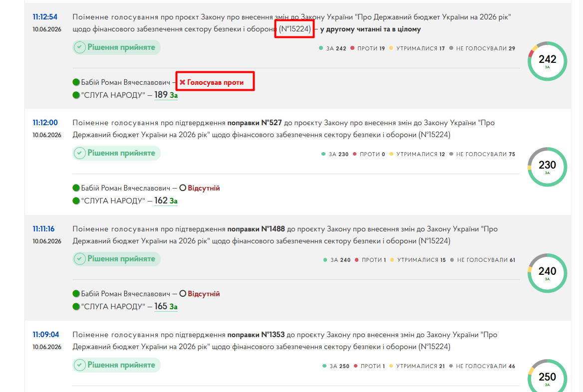The height and width of the screenshot is (392, 583).
Task: Click 'у другому читанні та в цілому' text
Action: (370, 29)
